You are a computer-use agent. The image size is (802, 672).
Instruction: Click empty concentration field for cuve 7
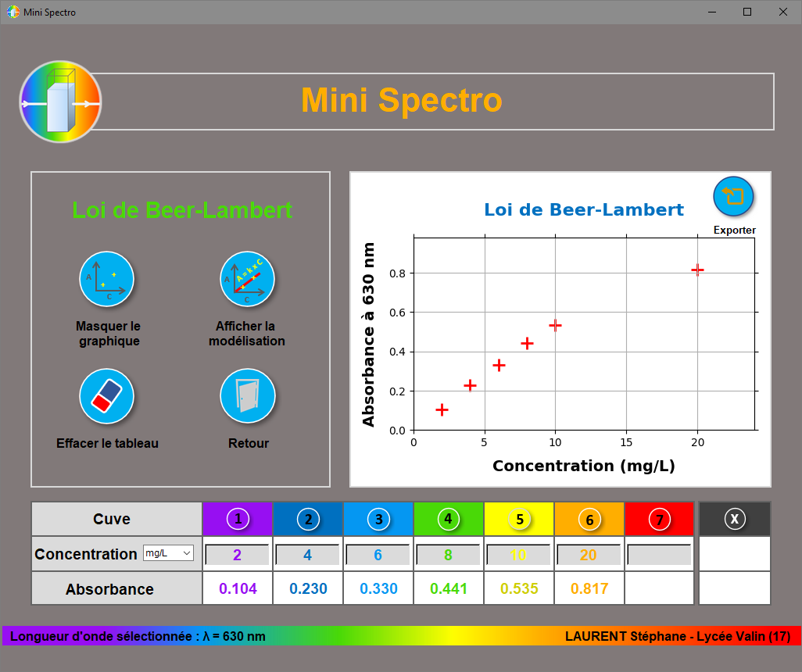pos(659,554)
